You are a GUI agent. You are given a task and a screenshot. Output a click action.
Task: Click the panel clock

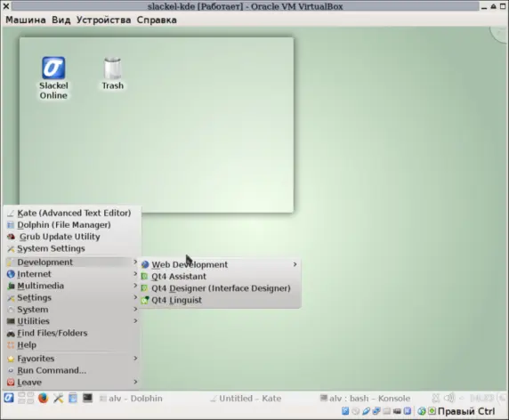(x=482, y=398)
